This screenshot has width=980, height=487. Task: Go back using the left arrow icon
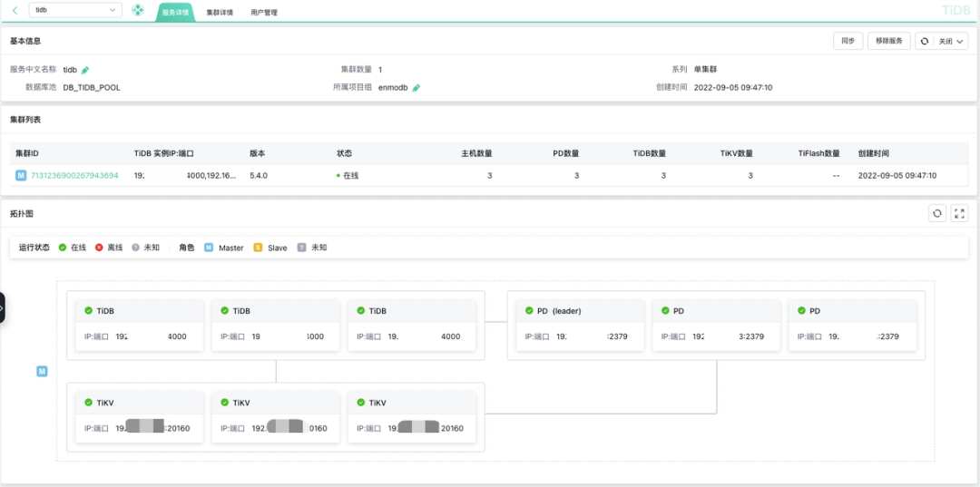15,10
